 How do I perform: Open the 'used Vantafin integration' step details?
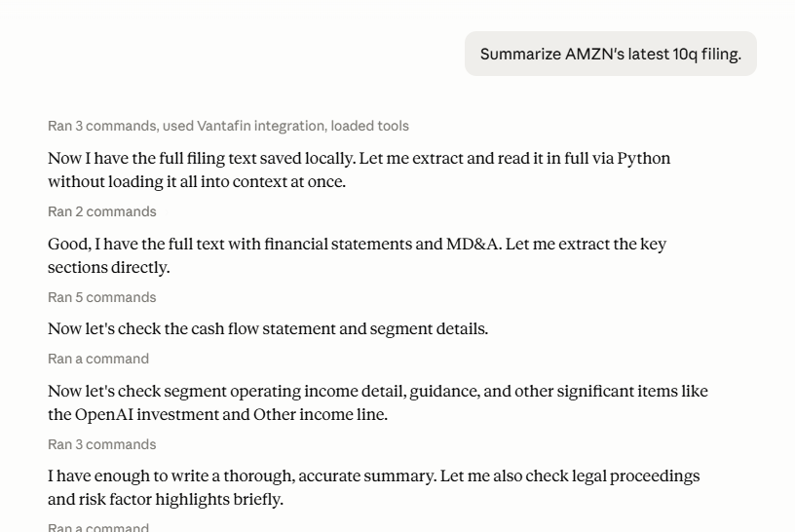(243, 126)
